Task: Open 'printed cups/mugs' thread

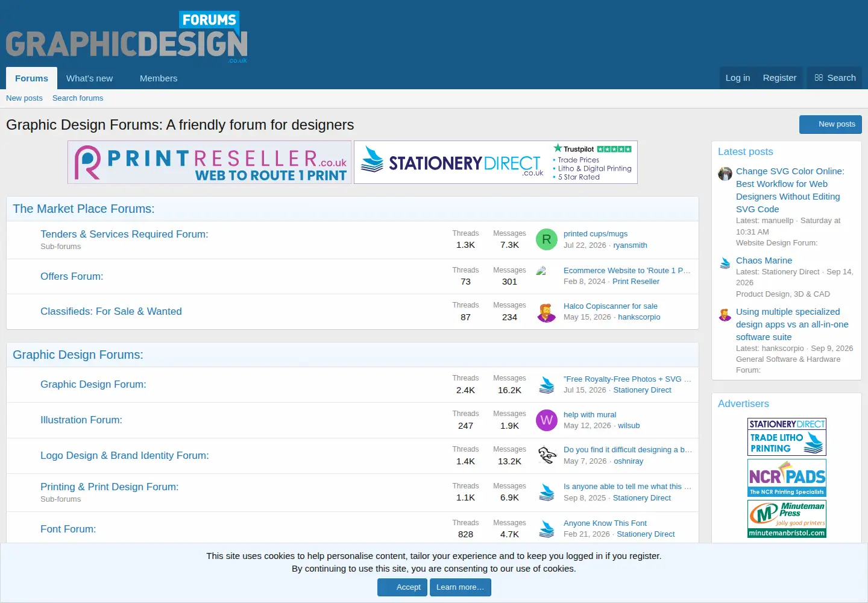Action: tap(596, 234)
